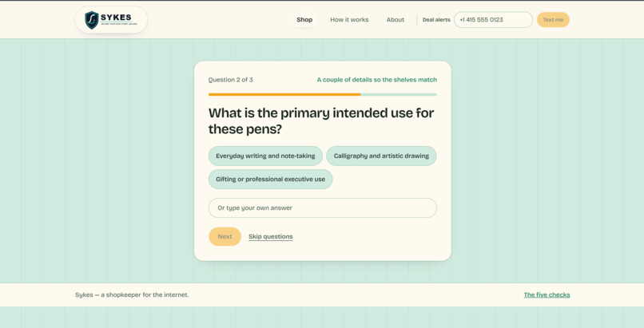
Task: Click the orange filled progress bar segment
Action: click(284, 95)
